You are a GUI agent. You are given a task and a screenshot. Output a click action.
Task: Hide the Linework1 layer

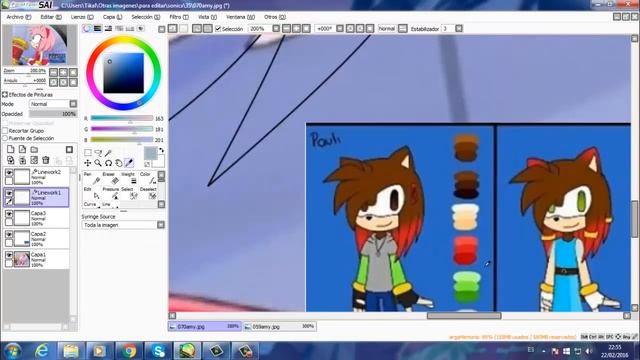(9, 193)
